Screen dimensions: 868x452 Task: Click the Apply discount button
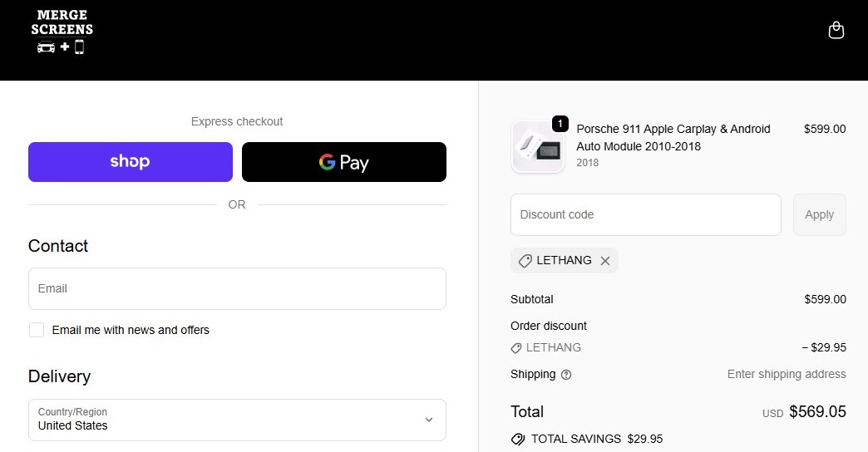(819, 214)
